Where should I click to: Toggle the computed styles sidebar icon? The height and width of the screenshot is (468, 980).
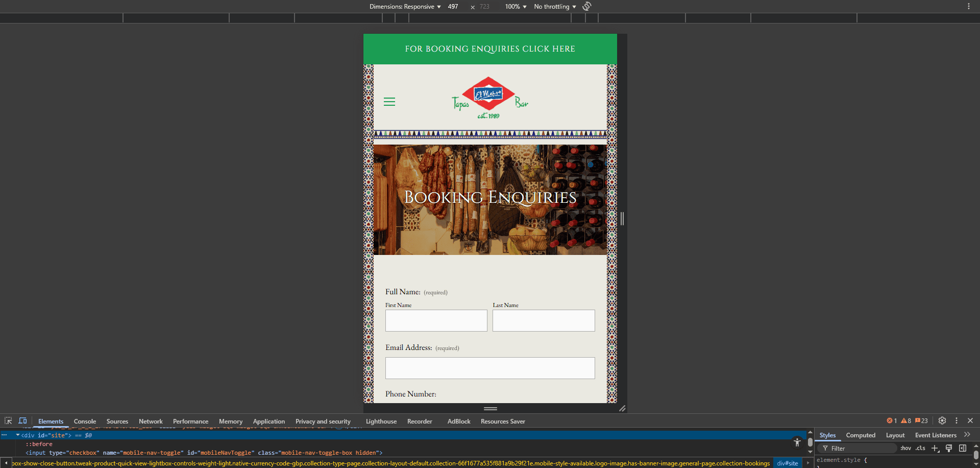pos(963,448)
